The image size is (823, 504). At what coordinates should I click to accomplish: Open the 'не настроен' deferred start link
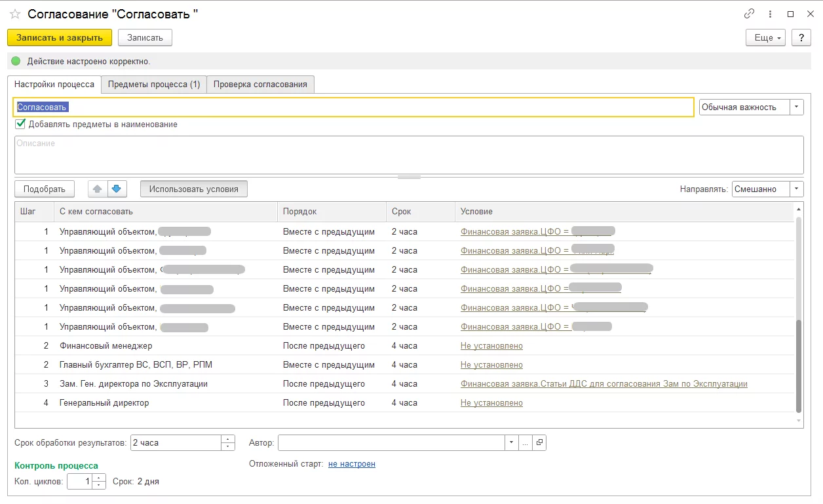coord(352,463)
